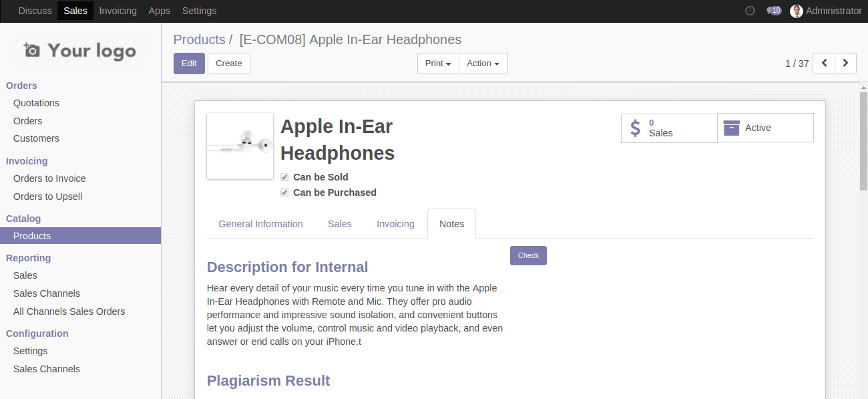868x399 pixels.
Task: Select Products in Catalog sidebar
Action: point(80,236)
